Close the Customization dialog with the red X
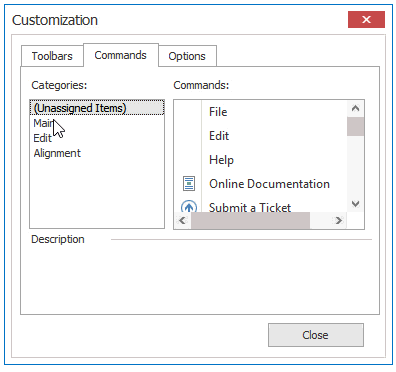Image resolution: width=396 pixels, height=372 pixels. (366, 20)
